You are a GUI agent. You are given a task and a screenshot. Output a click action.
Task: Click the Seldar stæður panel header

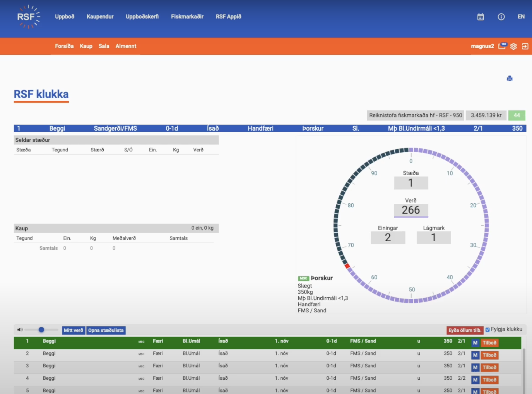pyautogui.click(x=116, y=140)
